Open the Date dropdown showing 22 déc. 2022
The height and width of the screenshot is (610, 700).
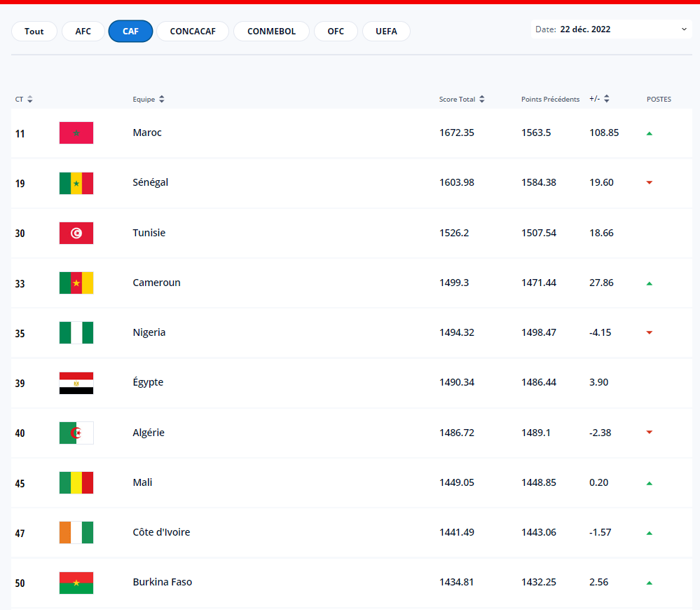[x=611, y=29]
